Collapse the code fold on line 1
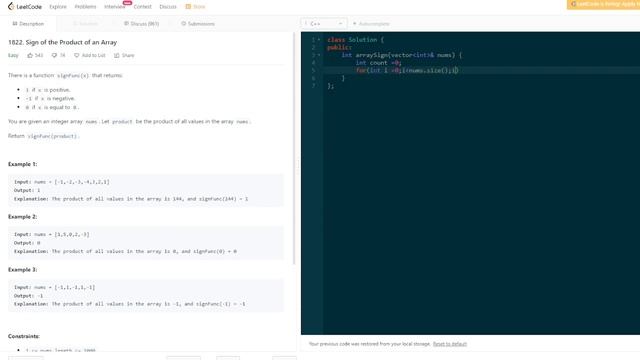Viewport: 640px width, 360px height. pyautogui.click(x=319, y=40)
